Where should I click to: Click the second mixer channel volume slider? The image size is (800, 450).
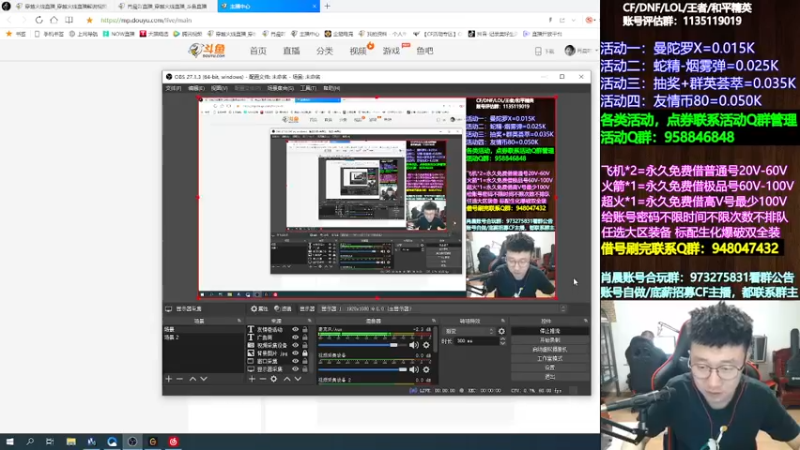[363, 369]
